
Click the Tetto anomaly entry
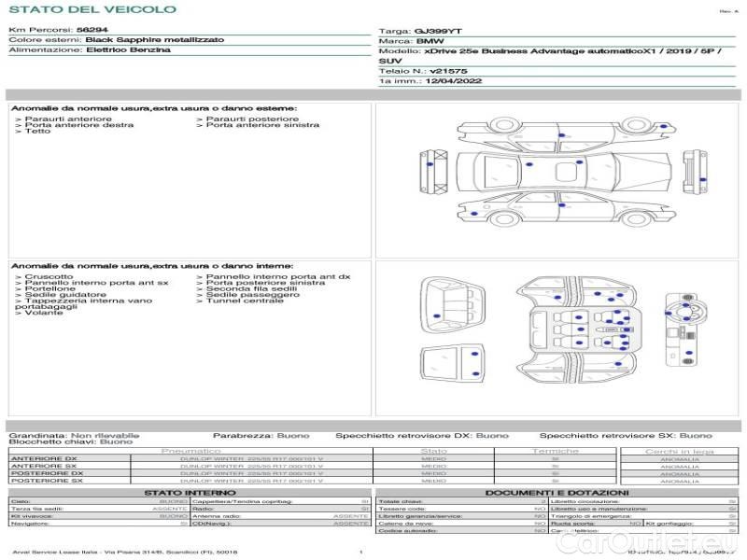33,131
